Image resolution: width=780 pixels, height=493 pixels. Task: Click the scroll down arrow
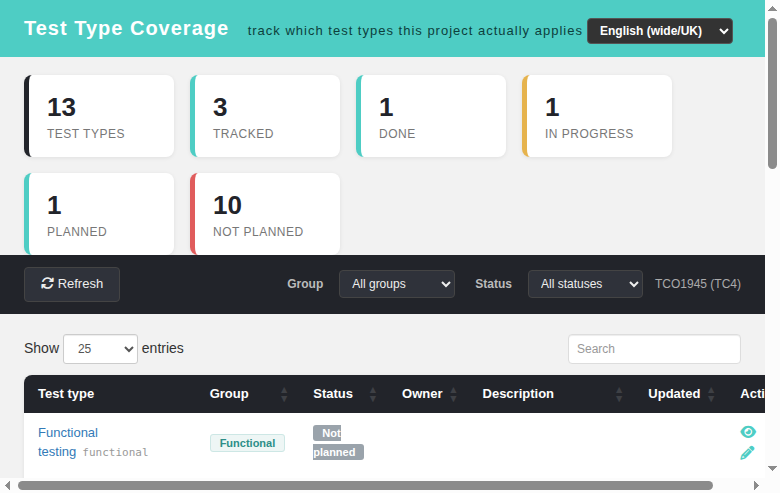click(x=773, y=468)
